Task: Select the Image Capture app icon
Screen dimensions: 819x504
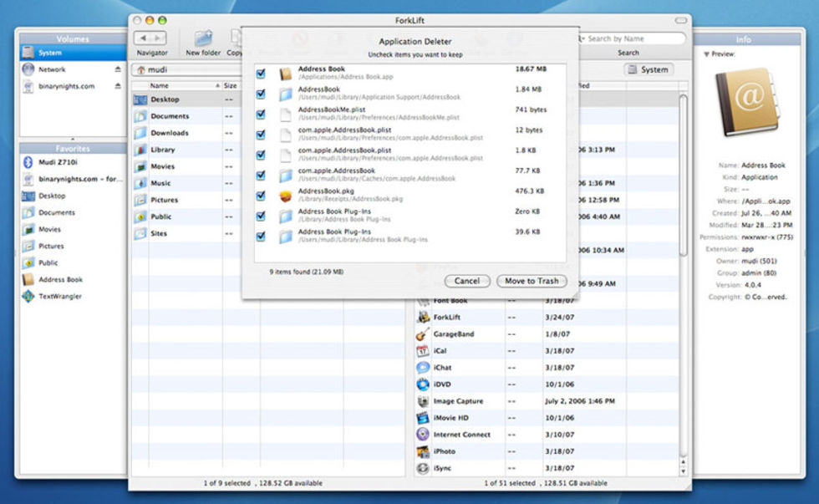Action: point(423,401)
